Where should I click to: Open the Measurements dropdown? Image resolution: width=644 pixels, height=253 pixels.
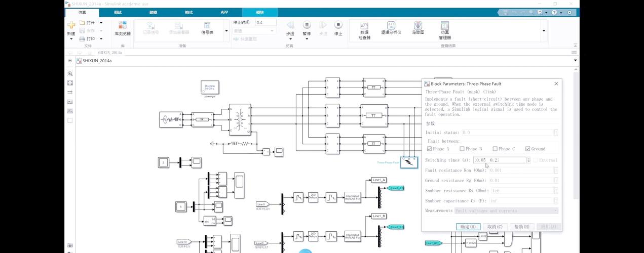point(506,210)
